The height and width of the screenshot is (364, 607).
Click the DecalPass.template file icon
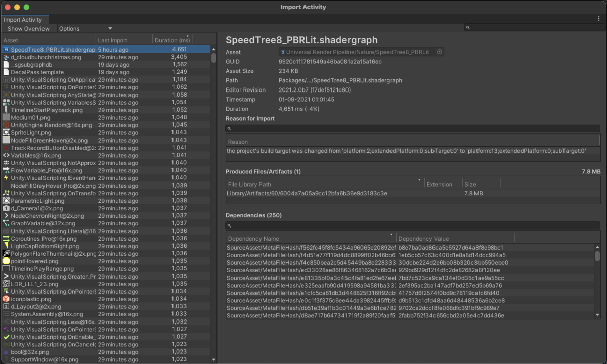pos(6,72)
